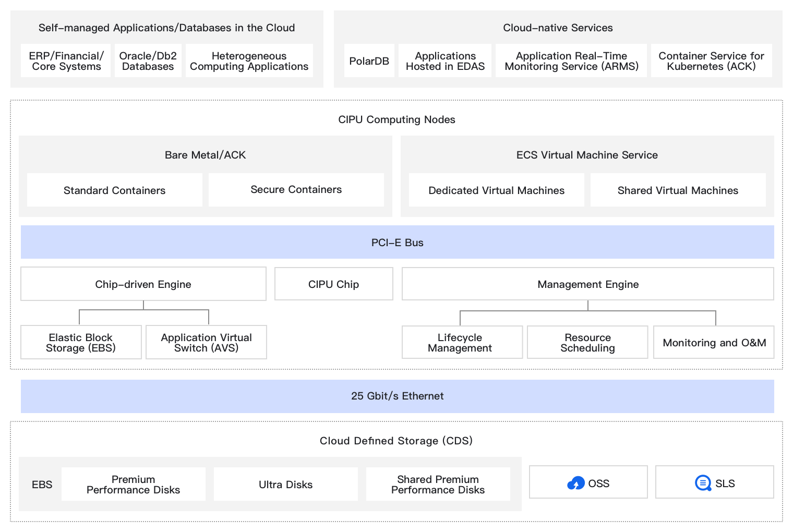Click the Resource Scheduling box

(587, 343)
